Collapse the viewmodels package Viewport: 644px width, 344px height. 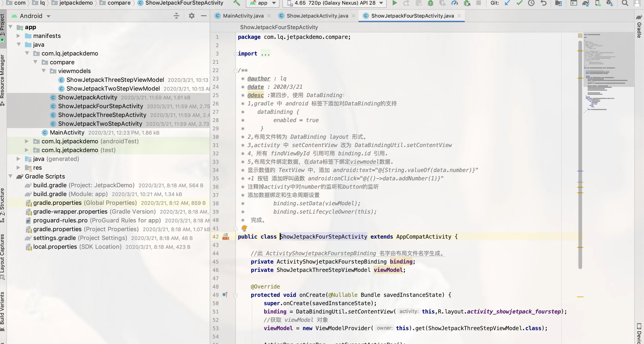(44, 71)
